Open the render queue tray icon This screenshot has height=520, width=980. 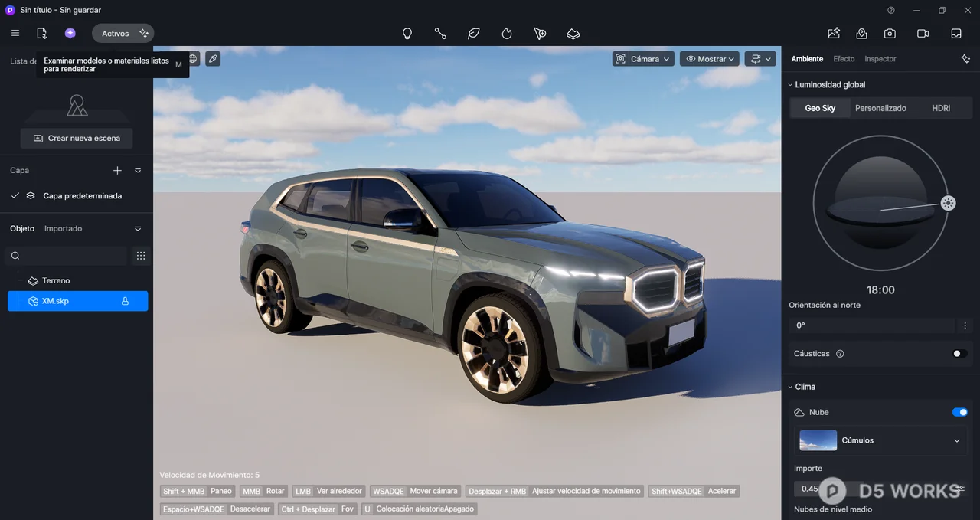click(x=956, y=34)
